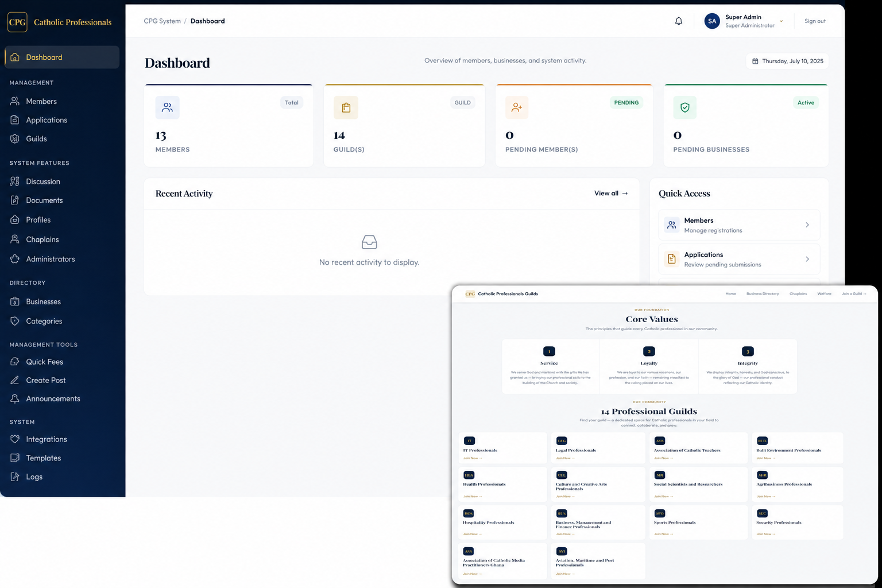The height and width of the screenshot is (588, 882).
Task: Click the clipboard icon on Guild(s) card
Action: (346, 107)
